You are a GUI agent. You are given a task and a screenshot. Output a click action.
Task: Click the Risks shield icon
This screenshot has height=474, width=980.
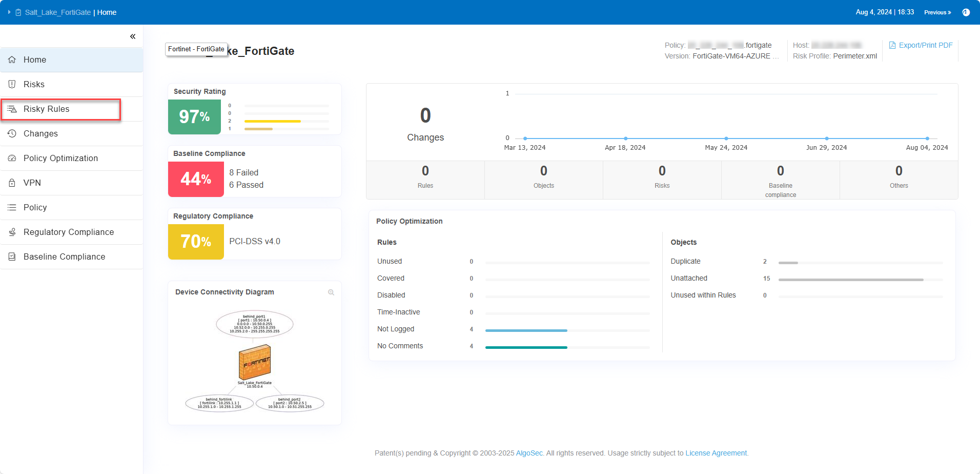click(x=12, y=84)
